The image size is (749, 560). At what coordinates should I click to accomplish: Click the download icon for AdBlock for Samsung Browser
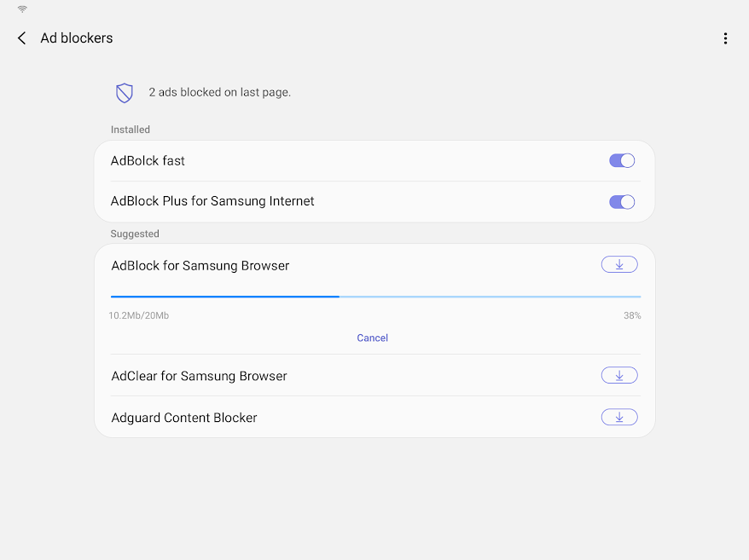coord(619,263)
